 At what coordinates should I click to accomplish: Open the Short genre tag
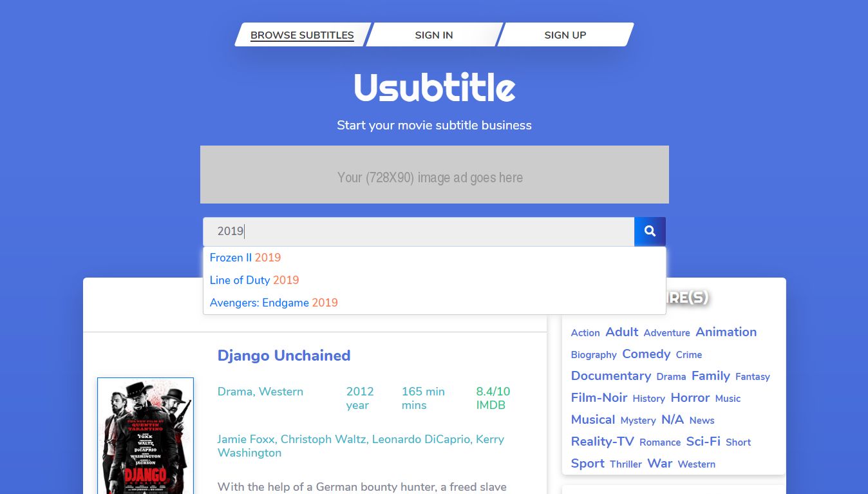738,442
